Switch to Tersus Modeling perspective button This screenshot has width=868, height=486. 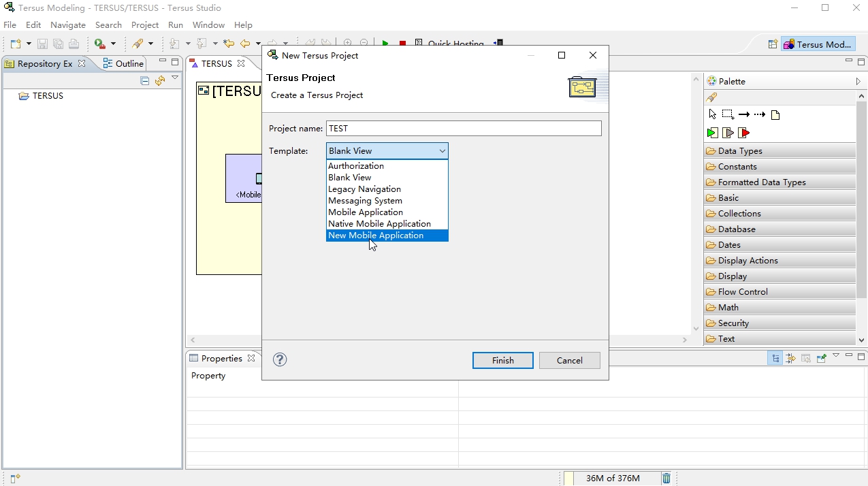tap(818, 44)
